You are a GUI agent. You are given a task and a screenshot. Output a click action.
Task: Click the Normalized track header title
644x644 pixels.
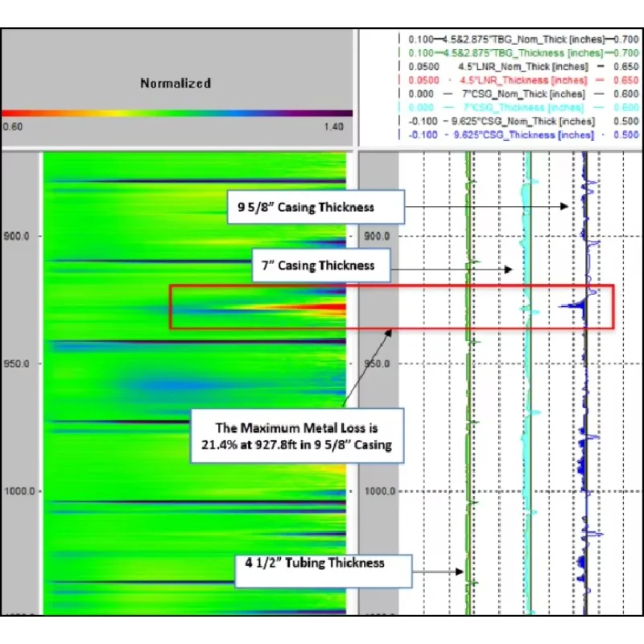[x=175, y=84]
